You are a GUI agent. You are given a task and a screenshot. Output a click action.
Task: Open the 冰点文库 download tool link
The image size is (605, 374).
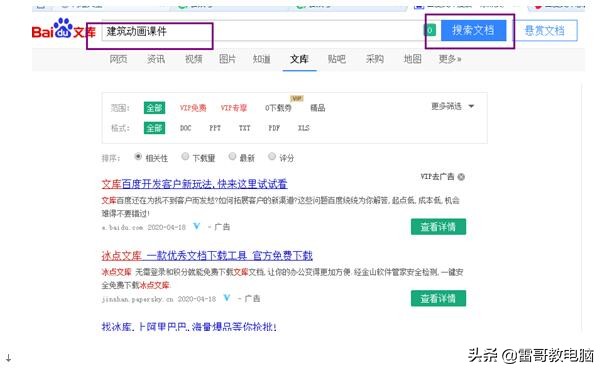[x=207, y=256]
